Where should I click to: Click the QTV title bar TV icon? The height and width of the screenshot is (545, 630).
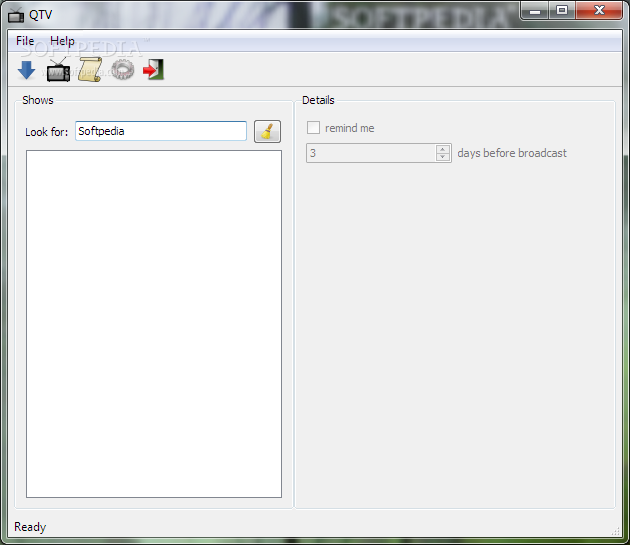click(16, 15)
